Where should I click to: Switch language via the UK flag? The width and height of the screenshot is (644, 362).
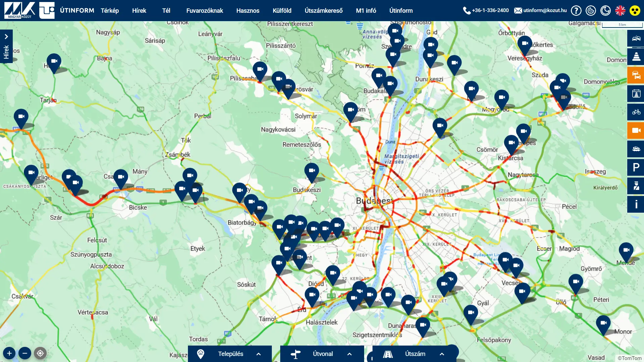[620, 11]
